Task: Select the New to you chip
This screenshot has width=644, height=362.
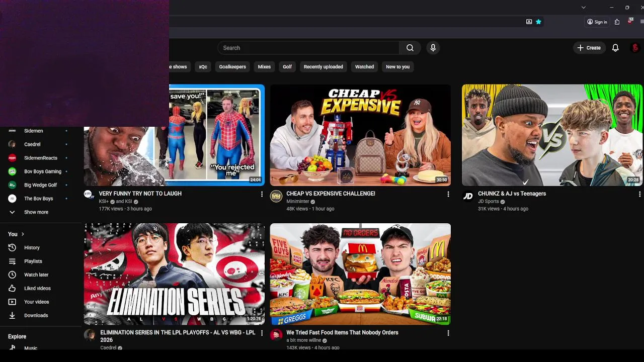Action: point(397,66)
